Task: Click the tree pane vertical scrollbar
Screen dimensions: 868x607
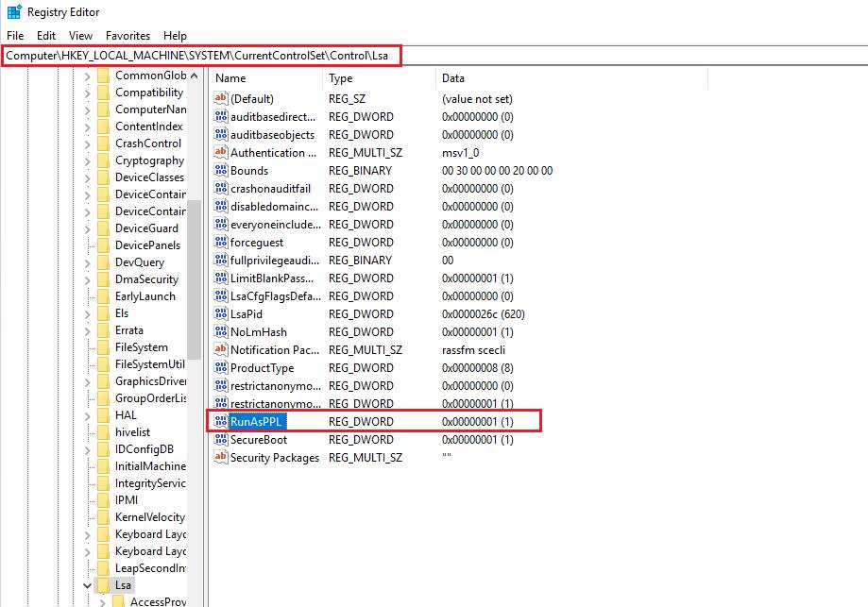Action: 194,283
